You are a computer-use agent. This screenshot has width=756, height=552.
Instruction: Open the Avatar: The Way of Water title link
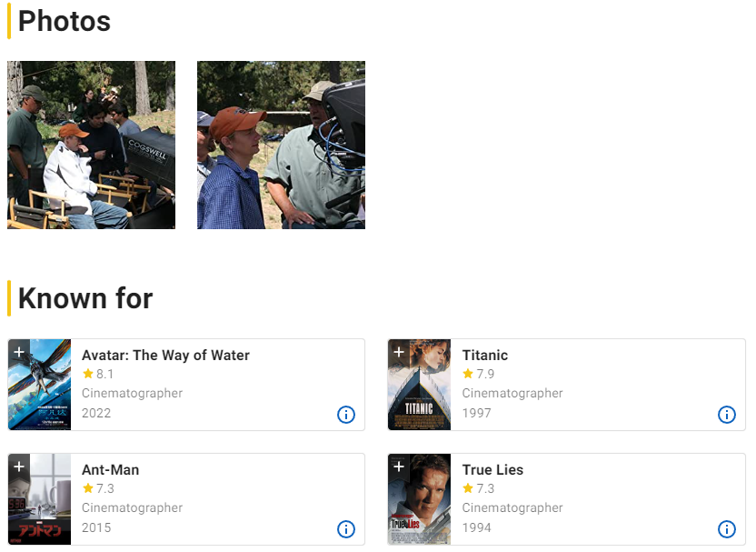pyautogui.click(x=165, y=356)
